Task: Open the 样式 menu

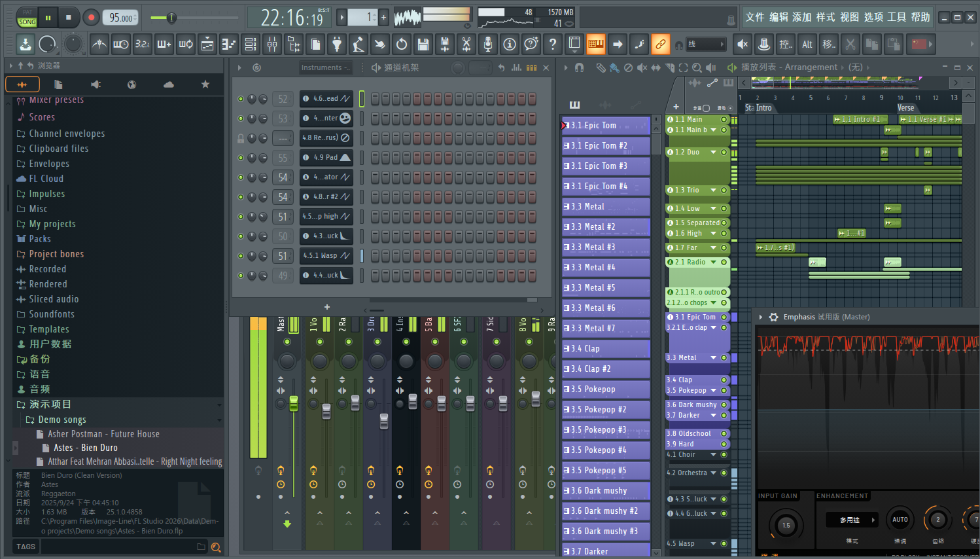Action: pyautogui.click(x=826, y=17)
